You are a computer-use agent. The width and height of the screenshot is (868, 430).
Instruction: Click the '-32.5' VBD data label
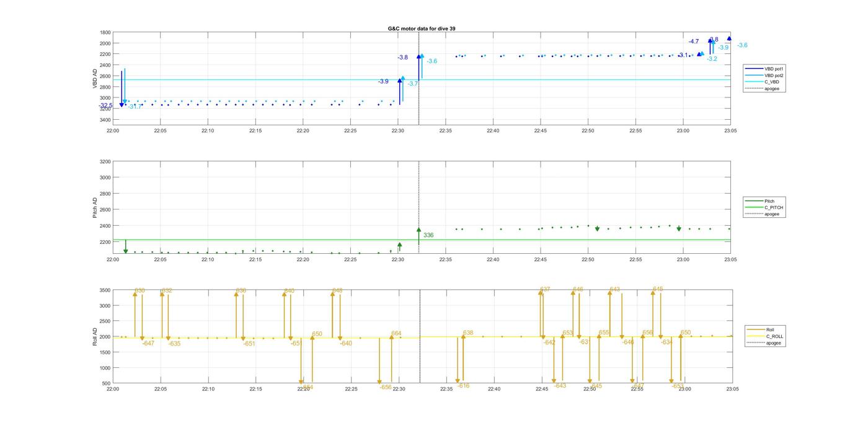[x=105, y=105]
